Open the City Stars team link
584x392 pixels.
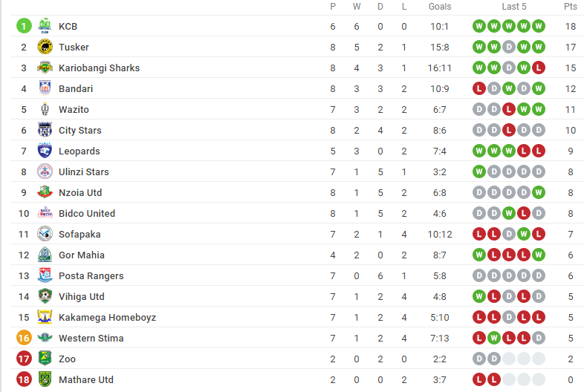[80, 130]
